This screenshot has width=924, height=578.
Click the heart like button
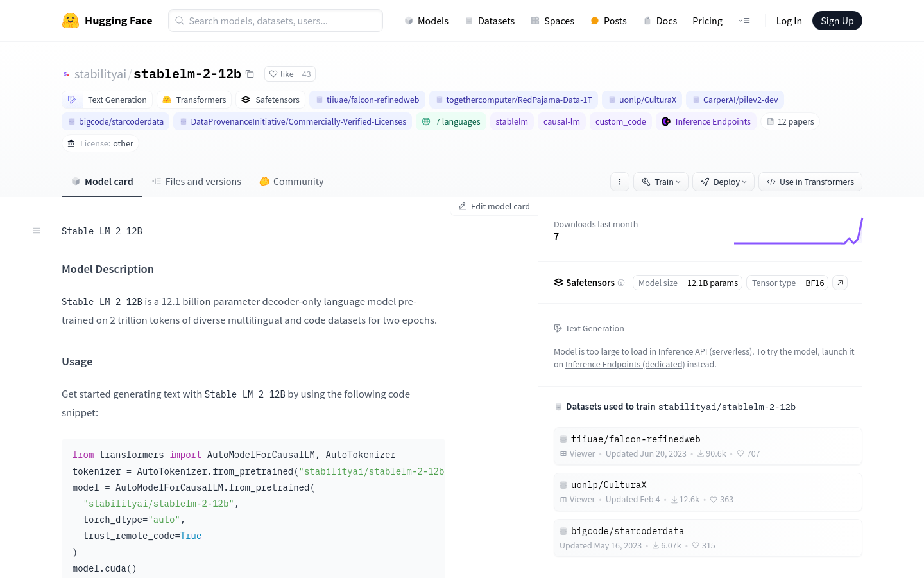281,74
